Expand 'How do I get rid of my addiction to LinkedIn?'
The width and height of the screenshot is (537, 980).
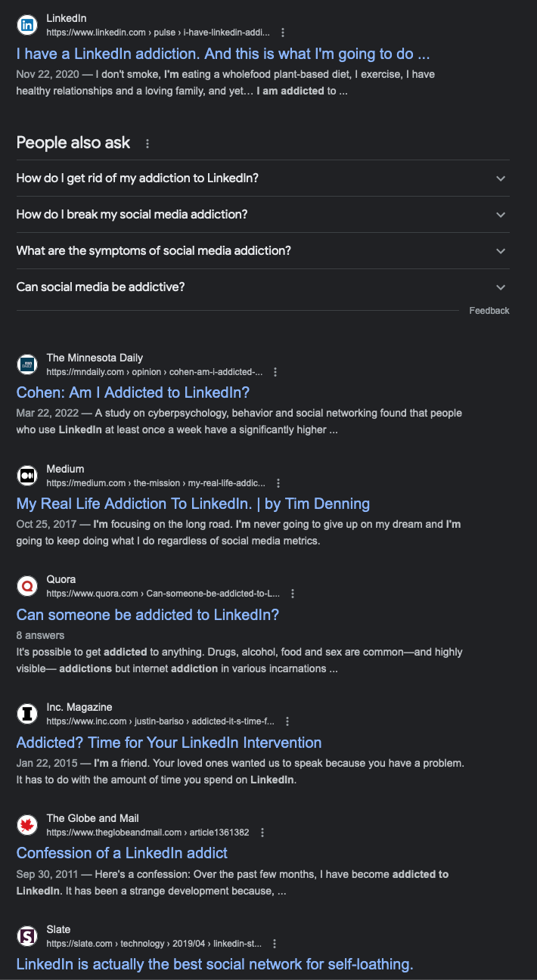[x=263, y=178]
